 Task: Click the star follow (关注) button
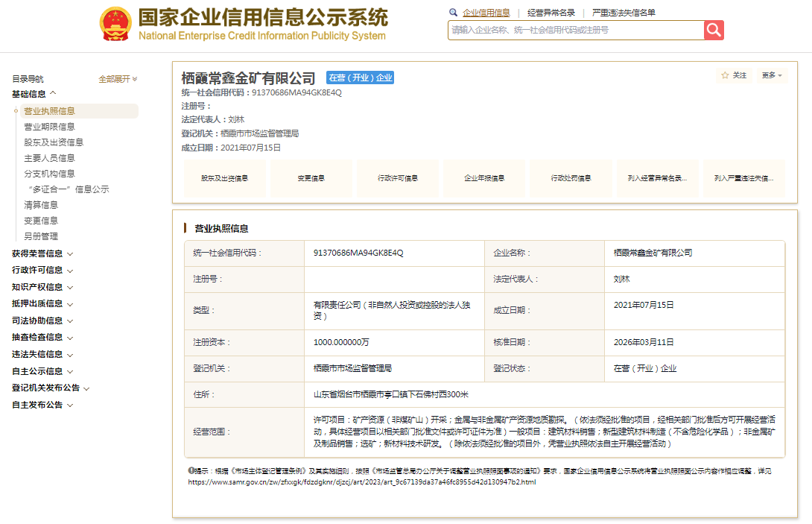[x=734, y=75]
